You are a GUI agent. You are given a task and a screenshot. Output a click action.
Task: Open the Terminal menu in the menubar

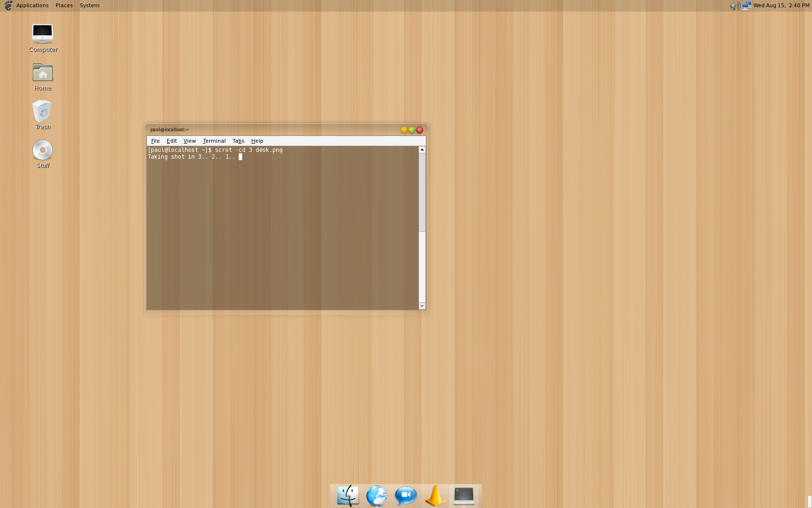click(x=214, y=141)
